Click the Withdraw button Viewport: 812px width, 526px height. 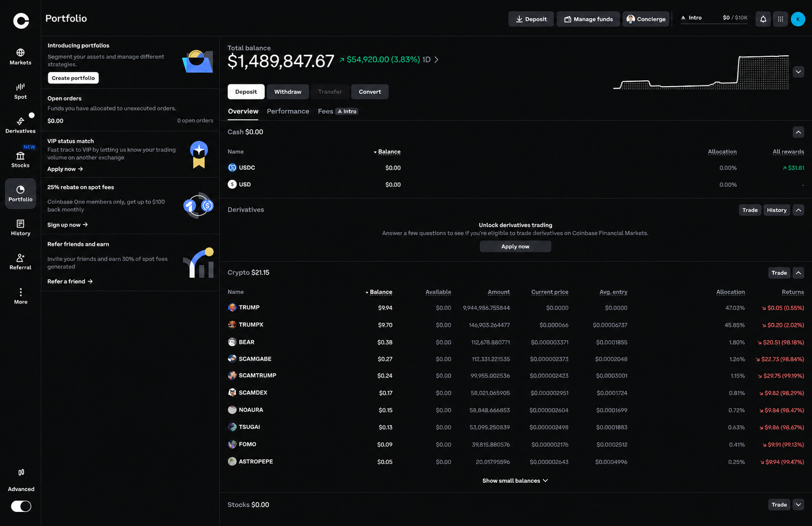pos(288,92)
